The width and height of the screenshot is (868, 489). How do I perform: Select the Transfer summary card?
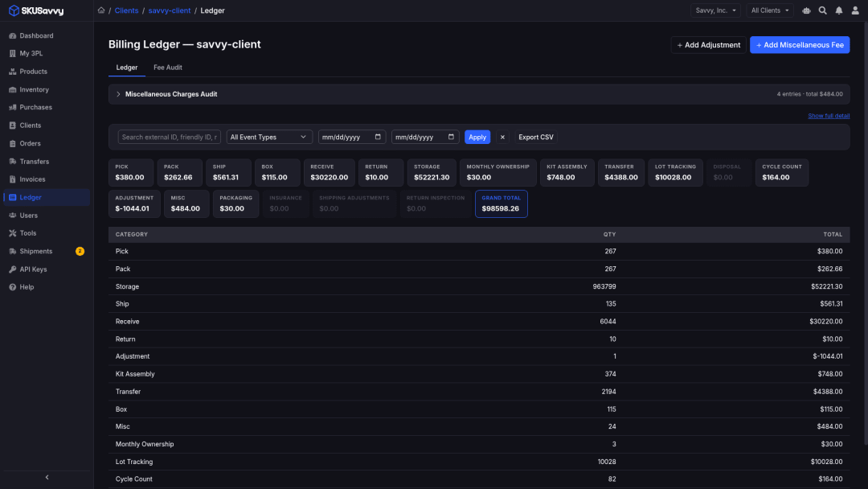621,172
